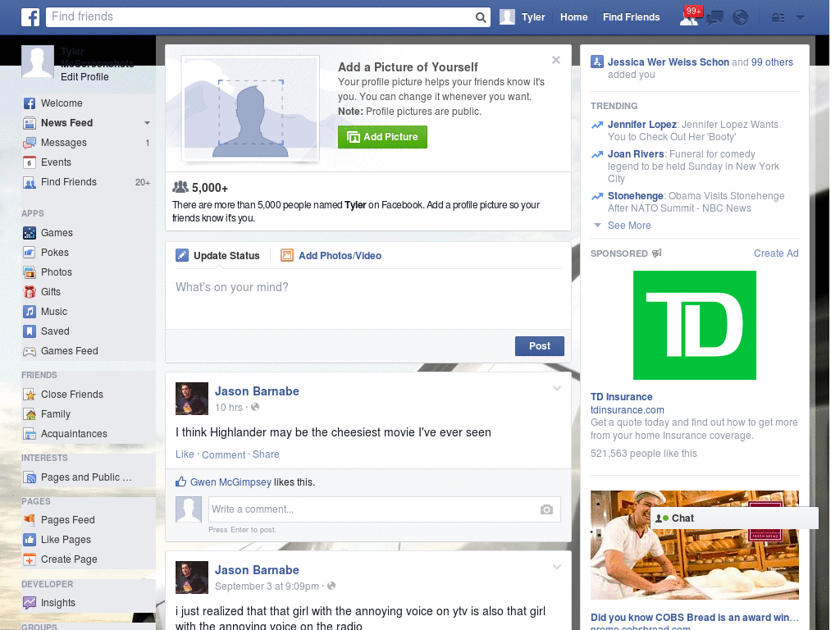Click the Games Feed controller icon
This screenshot has height=630, width=840.
click(x=30, y=351)
